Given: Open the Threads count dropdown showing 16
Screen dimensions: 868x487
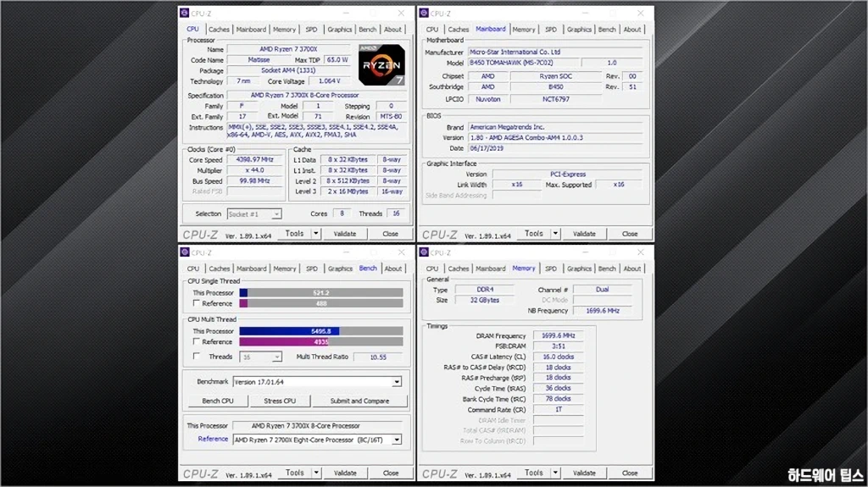Looking at the screenshot, I should coord(276,357).
